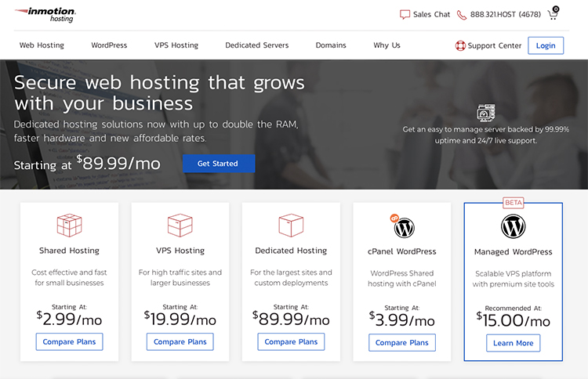
Task: Click the VPS Hosting box icon
Action: [x=180, y=226]
